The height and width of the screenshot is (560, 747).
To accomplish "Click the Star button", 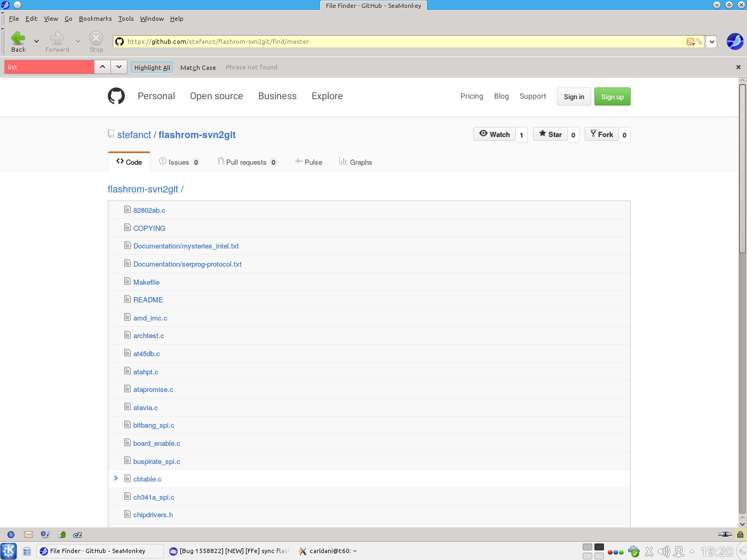I will point(550,134).
